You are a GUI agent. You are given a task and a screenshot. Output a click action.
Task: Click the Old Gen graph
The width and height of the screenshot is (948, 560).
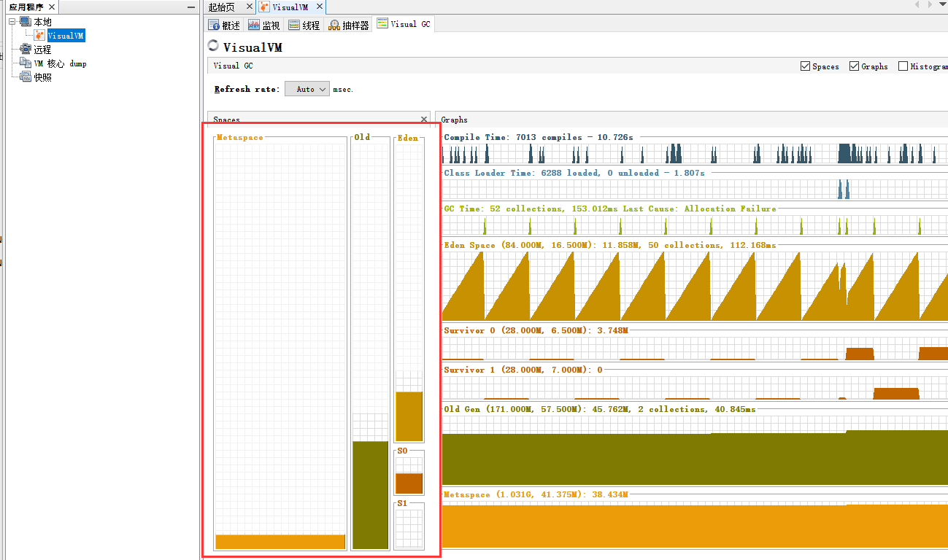tap(695, 451)
